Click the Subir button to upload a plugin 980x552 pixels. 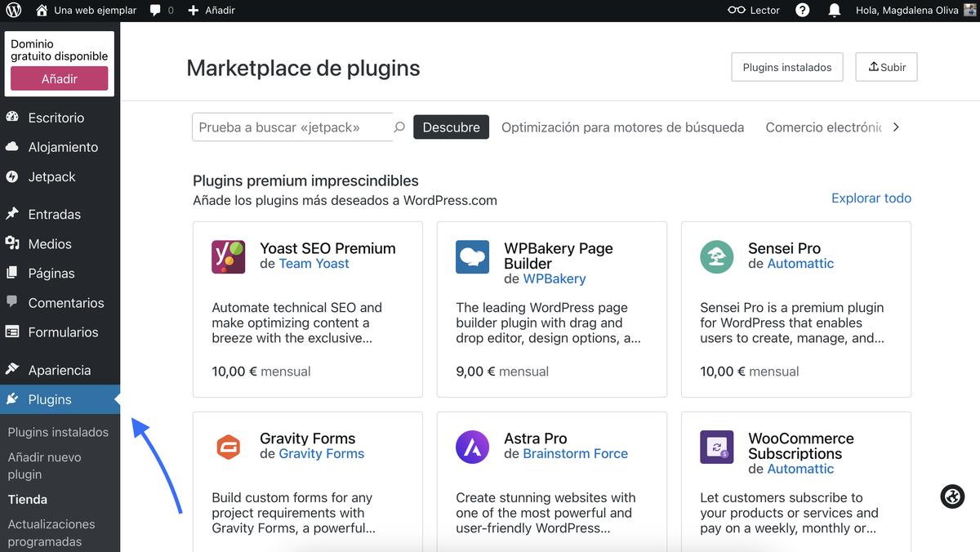click(886, 66)
